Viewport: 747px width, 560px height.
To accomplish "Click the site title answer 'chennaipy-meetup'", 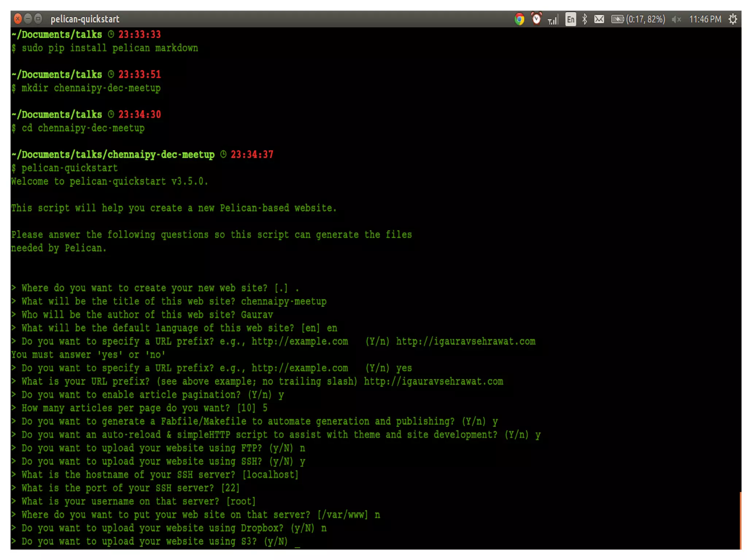I will [x=284, y=301].
